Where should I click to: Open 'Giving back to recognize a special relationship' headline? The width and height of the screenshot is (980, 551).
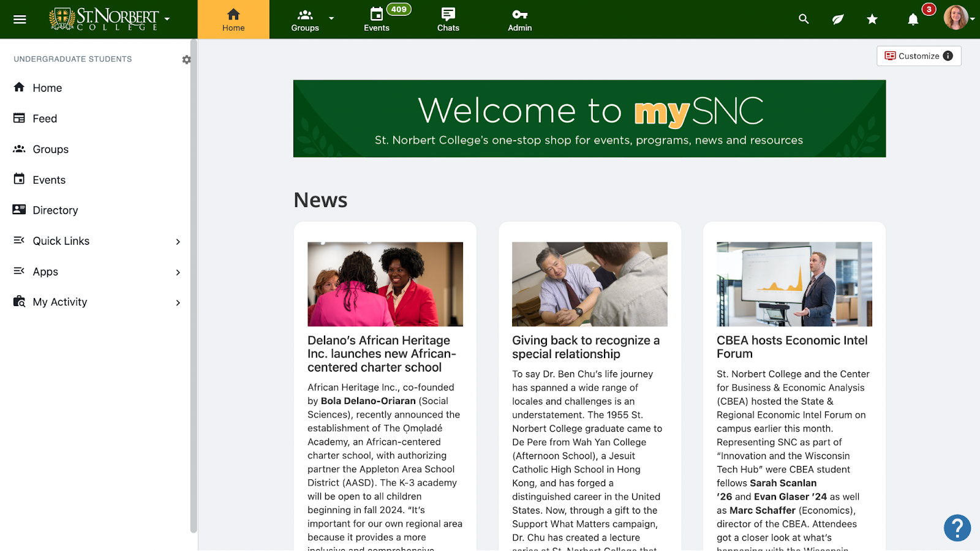(x=586, y=347)
